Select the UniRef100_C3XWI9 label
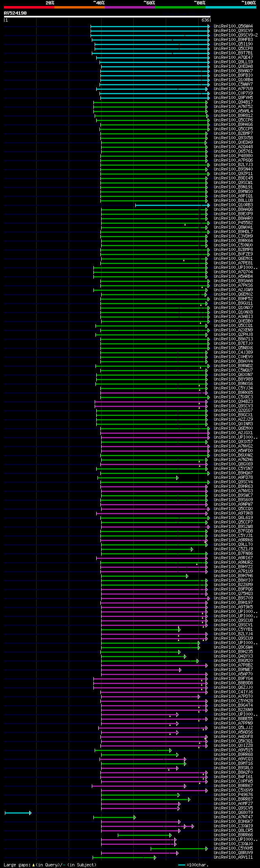The width and height of the screenshot is (260, 868). point(233,826)
